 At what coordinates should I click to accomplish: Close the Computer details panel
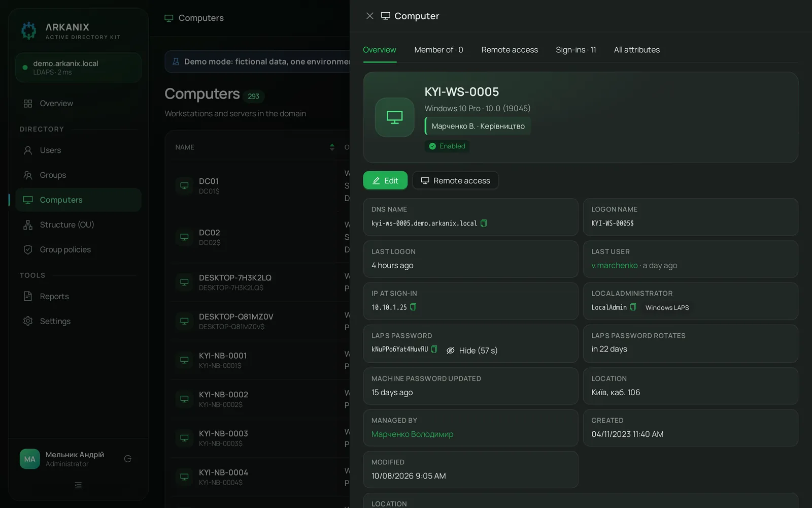[x=370, y=16]
